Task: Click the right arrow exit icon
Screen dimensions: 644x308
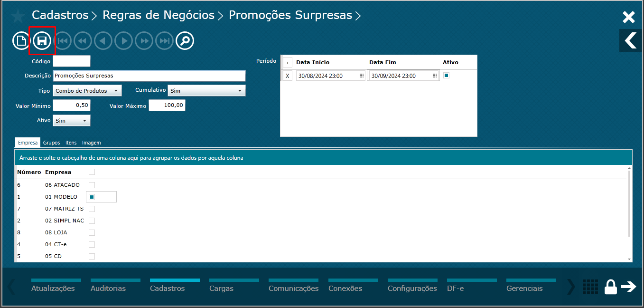Action: click(x=629, y=287)
